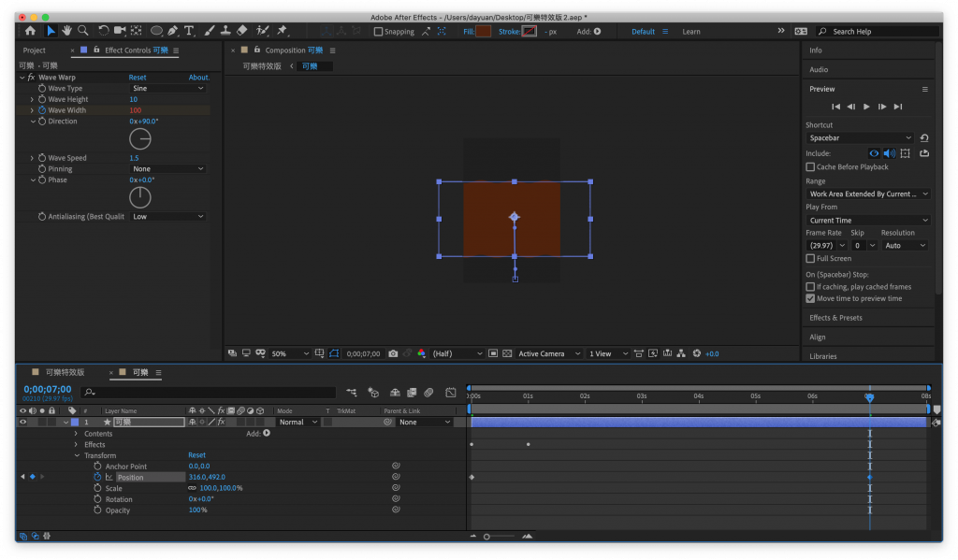958x560 pixels.
Task: Open the magnification 50% dropdown
Action: (290, 354)
